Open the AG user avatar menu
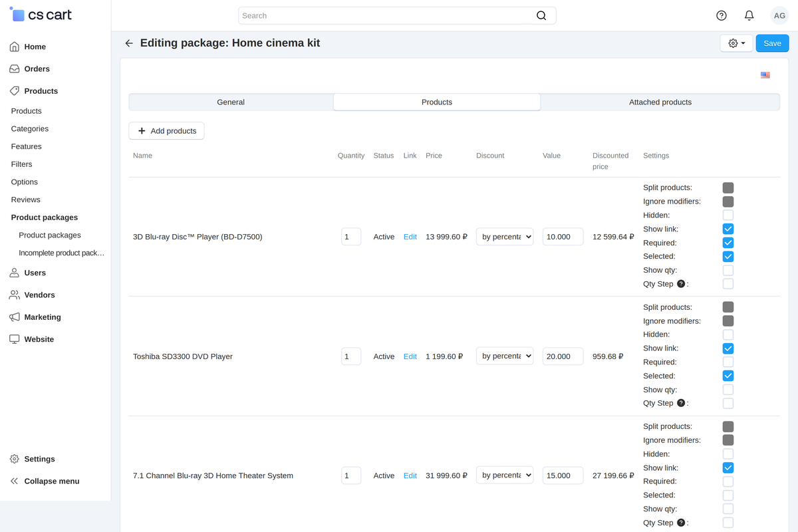Viewport: 798px width, 532px height. tap(779, 15)
